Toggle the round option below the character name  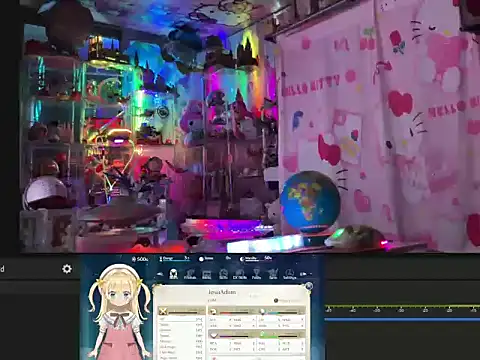click(276, 301)
